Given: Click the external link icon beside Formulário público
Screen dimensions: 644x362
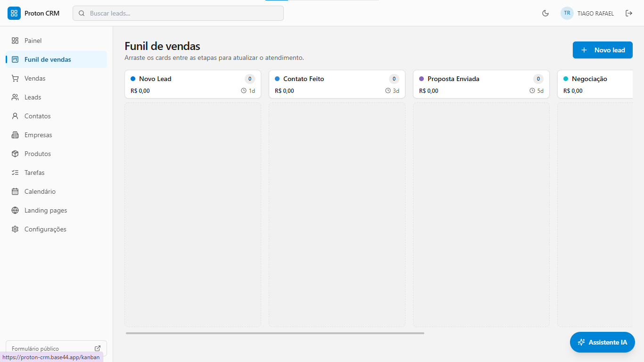Looking at the screenshot, I should pos(98,348).
